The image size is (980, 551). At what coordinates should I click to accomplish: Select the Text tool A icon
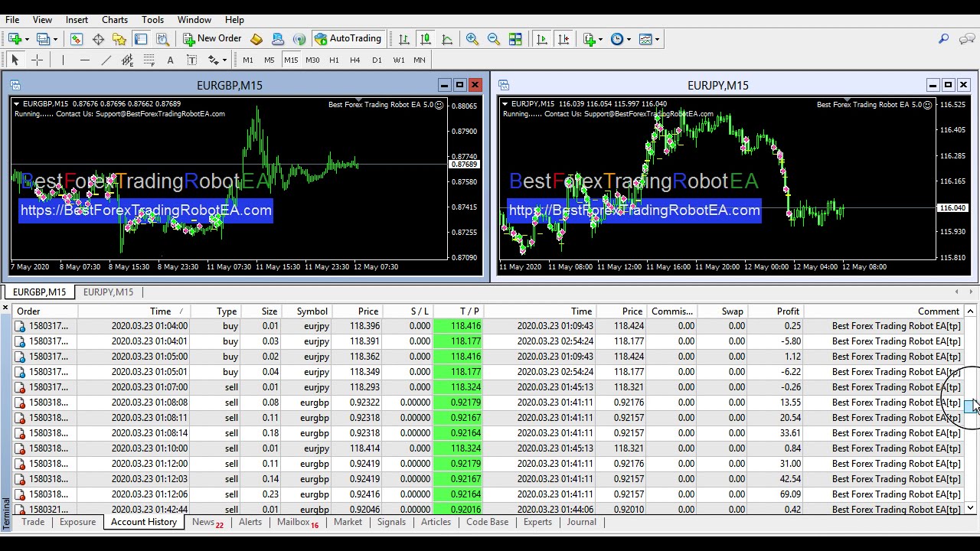tap(170, 60)
